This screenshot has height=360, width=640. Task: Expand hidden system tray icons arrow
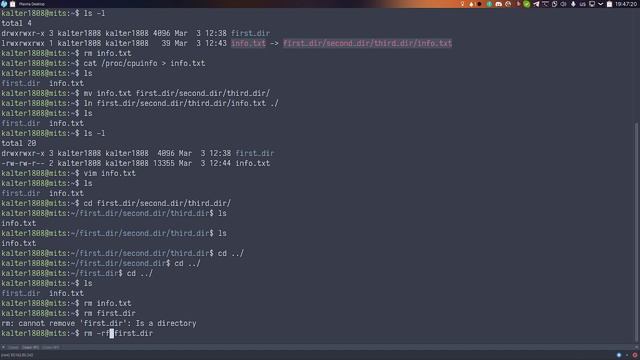[600, 4]
